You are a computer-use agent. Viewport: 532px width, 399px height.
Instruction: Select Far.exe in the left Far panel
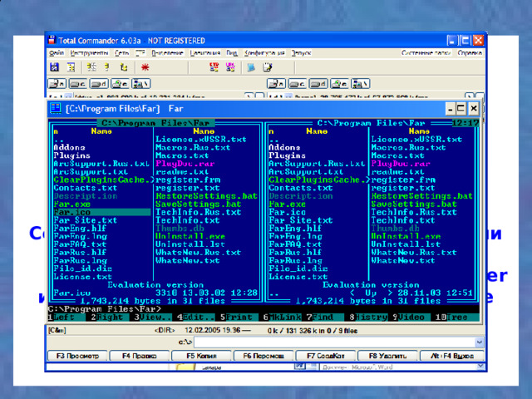point(72,204)
